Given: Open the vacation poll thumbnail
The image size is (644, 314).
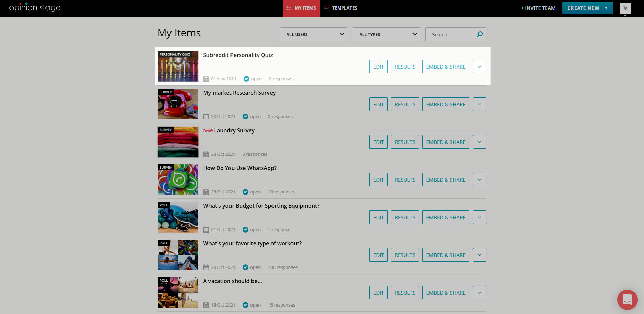Looking at the screenshot, I should point(178,293).
